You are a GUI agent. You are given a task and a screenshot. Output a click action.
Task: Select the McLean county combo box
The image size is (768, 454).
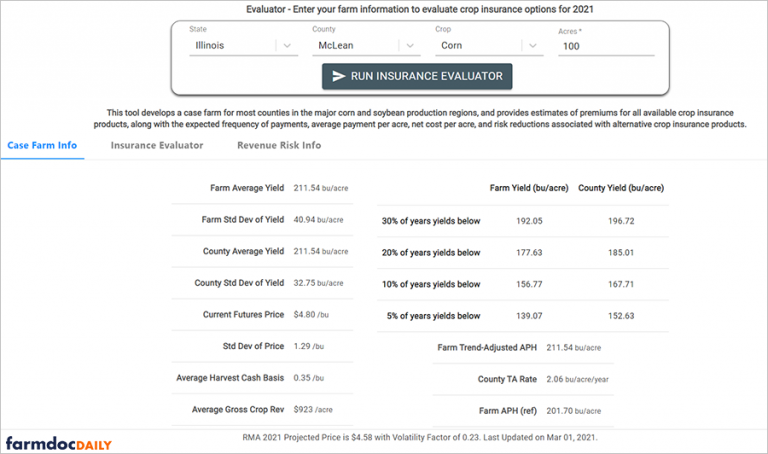click(x=366, y=46)
